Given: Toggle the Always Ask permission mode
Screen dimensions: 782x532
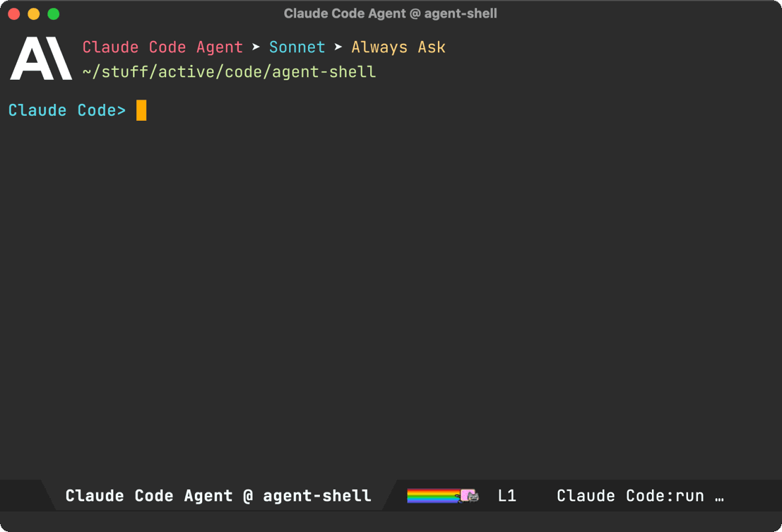Looking at the screenshot, I should [398, 47].
